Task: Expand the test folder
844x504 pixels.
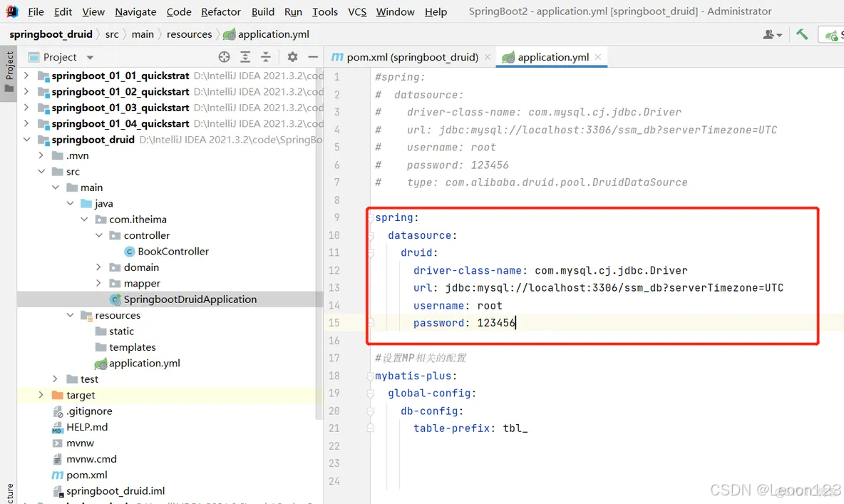Action: [x=56, y=379]
